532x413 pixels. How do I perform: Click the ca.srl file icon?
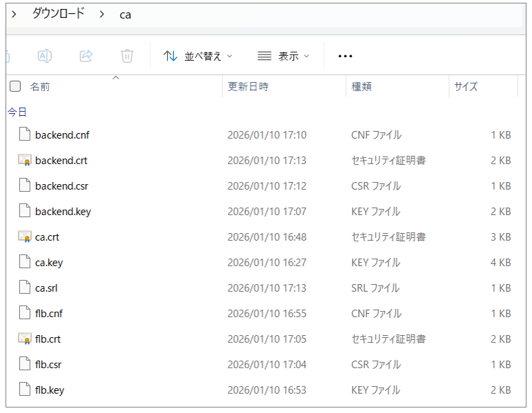pos(25,288)
